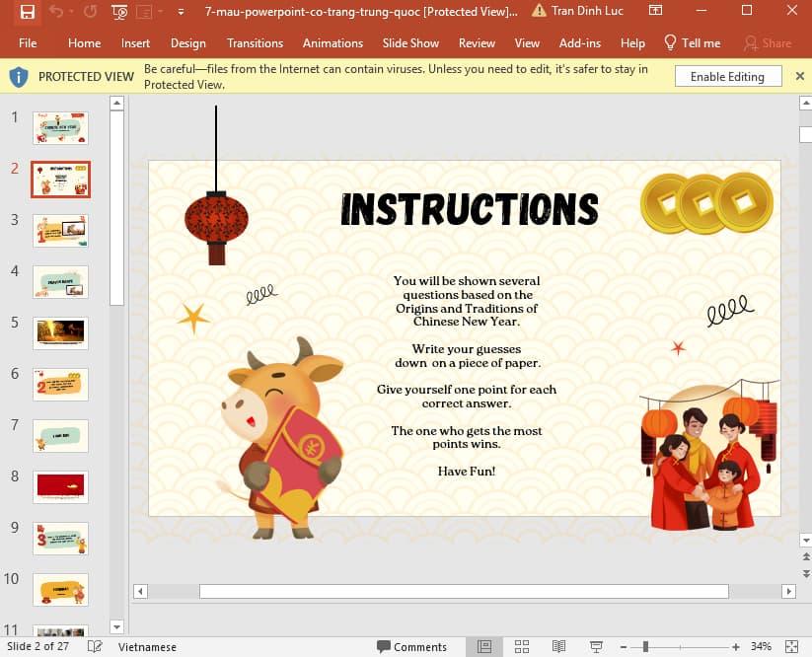Image resolution: width=812 pixels, height=657 pixels.
Task: Expand the Undo dropdown arrow
Action: (x=71, y=12)
